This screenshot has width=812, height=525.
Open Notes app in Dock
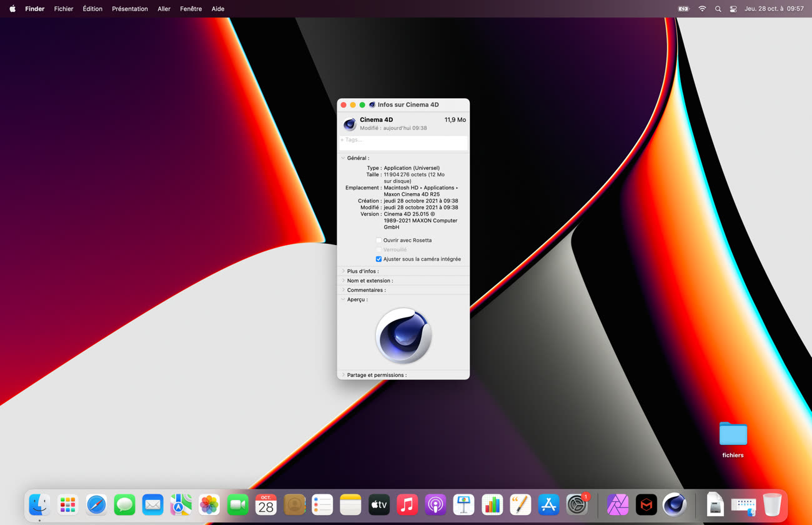[x=350, y=504]
